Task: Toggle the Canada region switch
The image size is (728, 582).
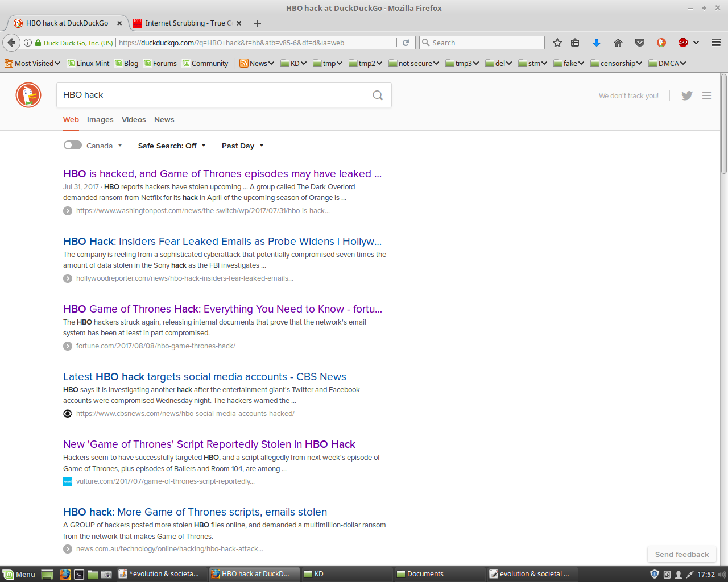Action: pos(72,145)
